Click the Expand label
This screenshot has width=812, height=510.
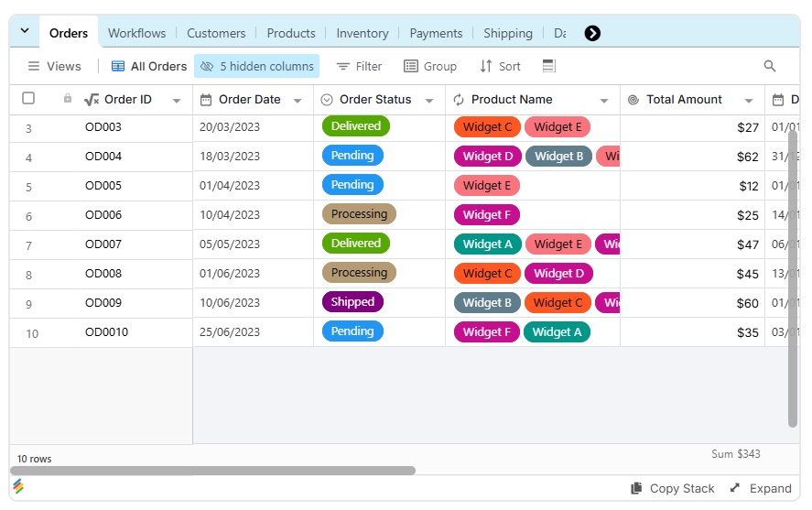click(771, 488)
